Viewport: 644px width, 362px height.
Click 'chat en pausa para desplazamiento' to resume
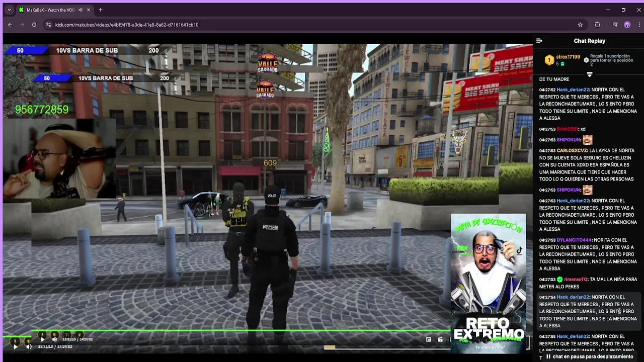[593, 356]
